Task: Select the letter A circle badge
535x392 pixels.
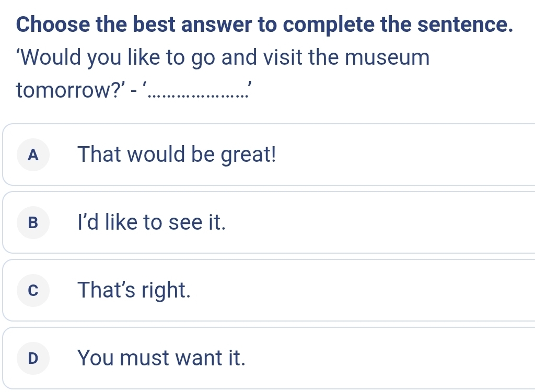Action: pyautogui.click(x=33, y=155)
